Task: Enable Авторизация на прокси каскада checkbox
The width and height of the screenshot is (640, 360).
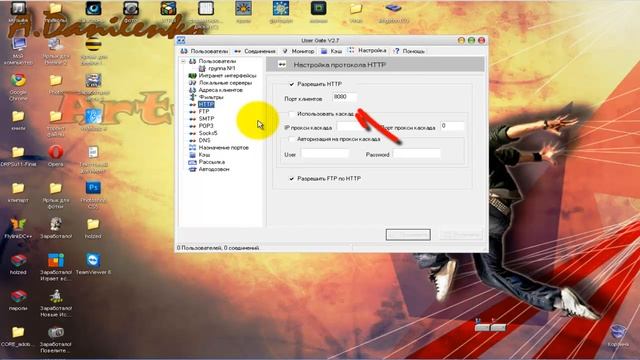Action: 291,139
